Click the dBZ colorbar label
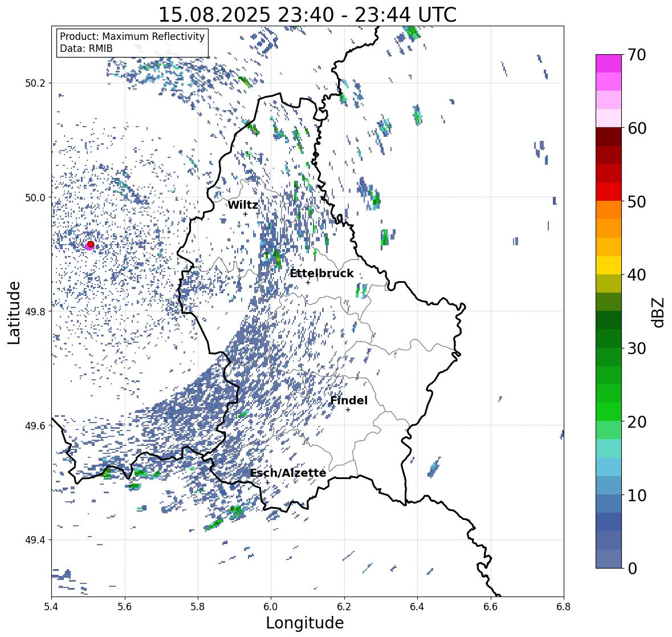The height and width of the screenshot is (637, 672). pos(659,312)
